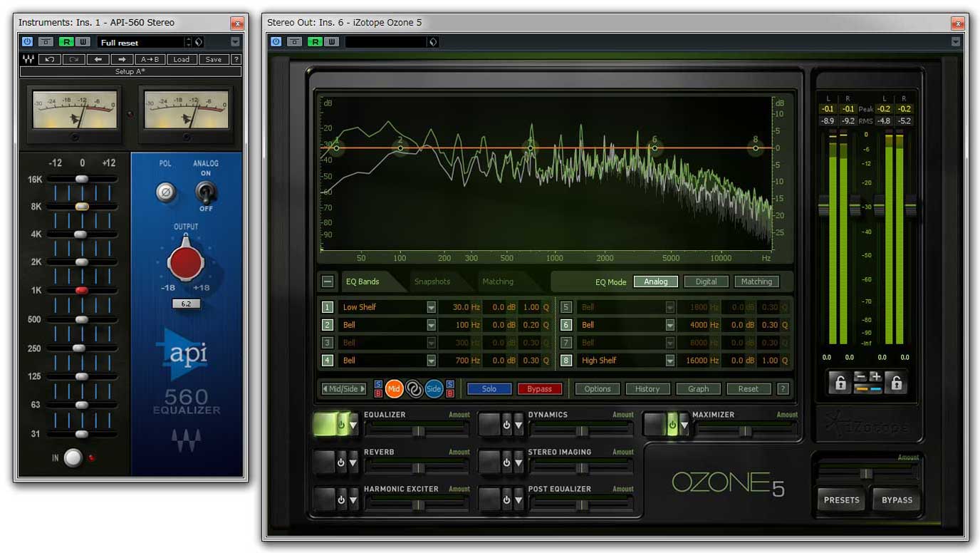Viewport: 980px width, 553px height.
Task: Switch to the Snapshots tab
Action: click(432, 281)
